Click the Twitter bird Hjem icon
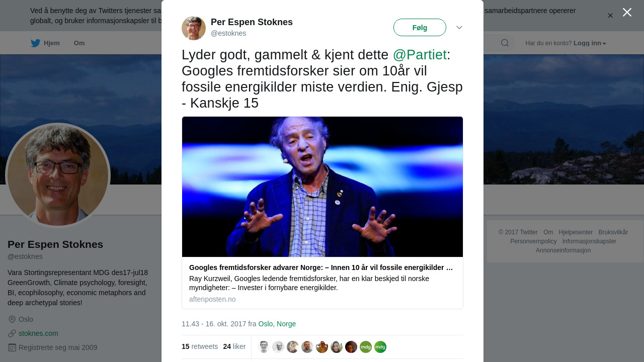 click(35, 43)
